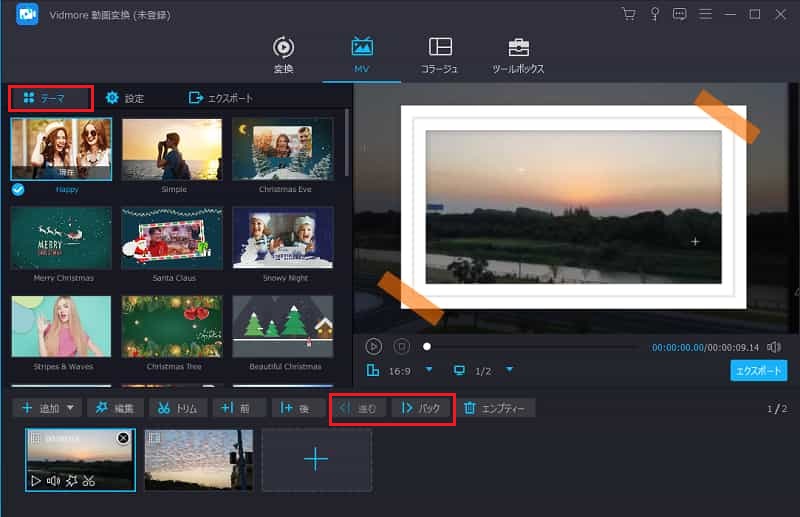Click the blue エクスポート export button

[x=759, y=371]
